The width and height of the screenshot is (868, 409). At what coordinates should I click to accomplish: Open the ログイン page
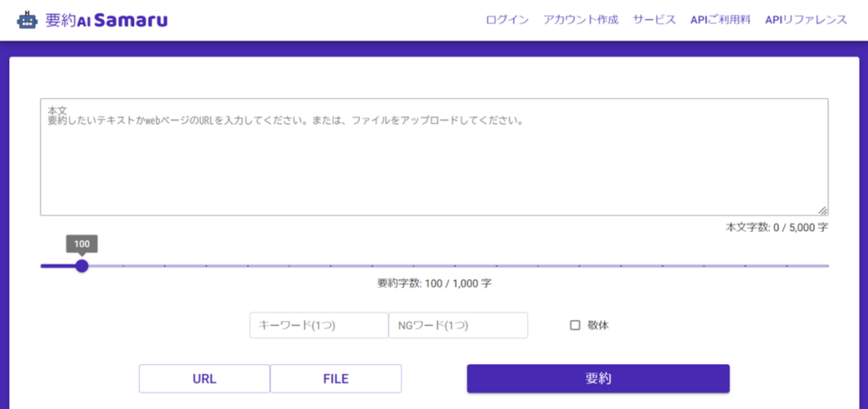click(507, 20)
